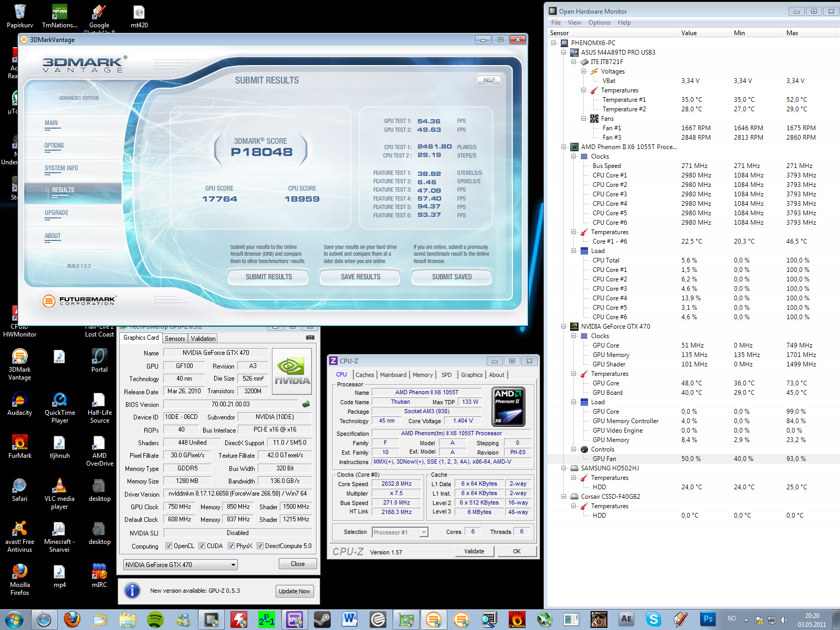Go to System Info in 3DMark Vantage
This screenshot has width=840, height=630.
[61, 168]
